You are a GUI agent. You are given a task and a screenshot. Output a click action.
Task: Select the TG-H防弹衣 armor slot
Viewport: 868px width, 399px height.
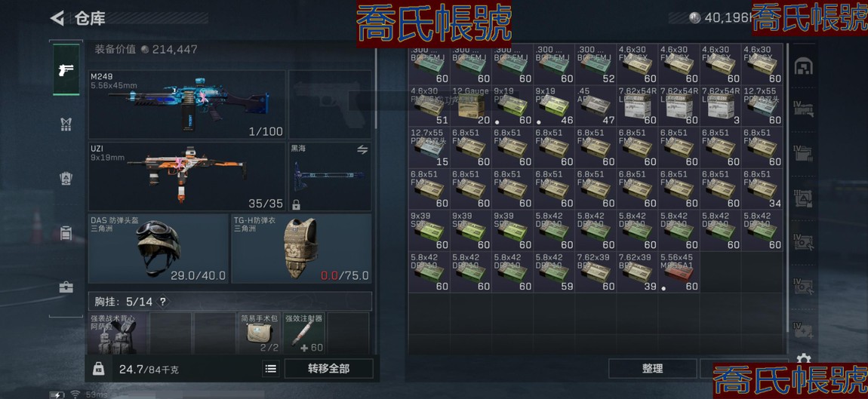301,248
